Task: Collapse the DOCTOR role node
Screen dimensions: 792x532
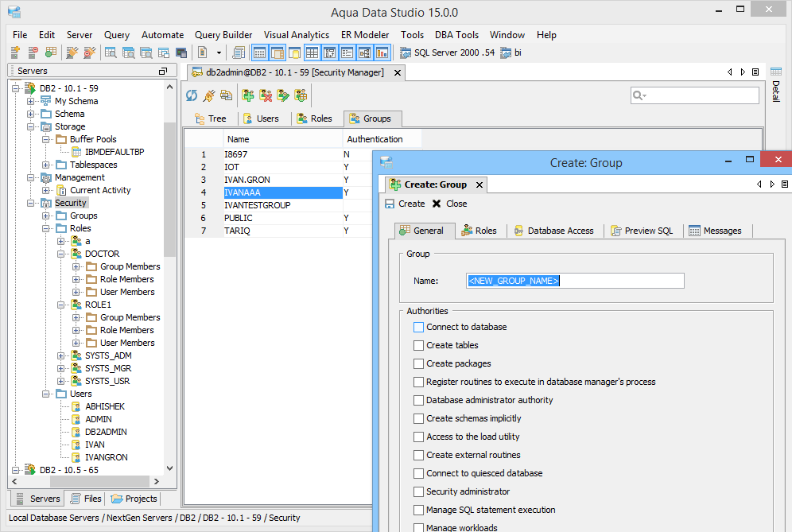Action: point(61,254)
